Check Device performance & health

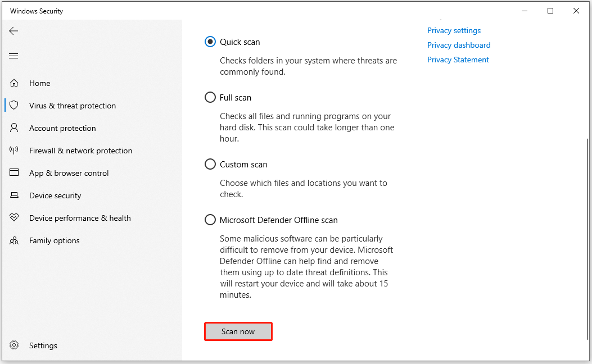[80, 218]
